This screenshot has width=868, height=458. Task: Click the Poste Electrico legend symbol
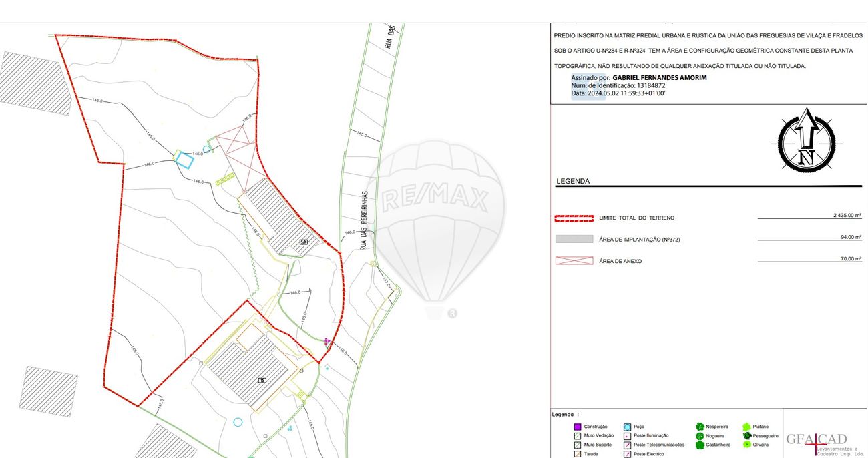coord(628,454)
